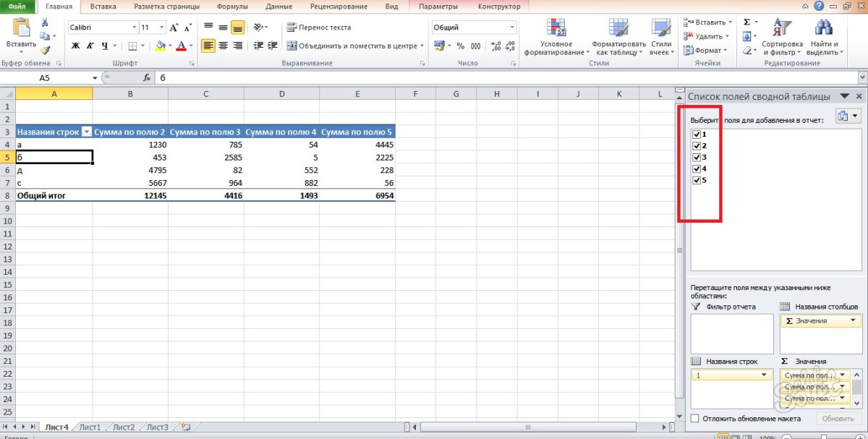Increase font size with large A icon

(x=174, y=27)
